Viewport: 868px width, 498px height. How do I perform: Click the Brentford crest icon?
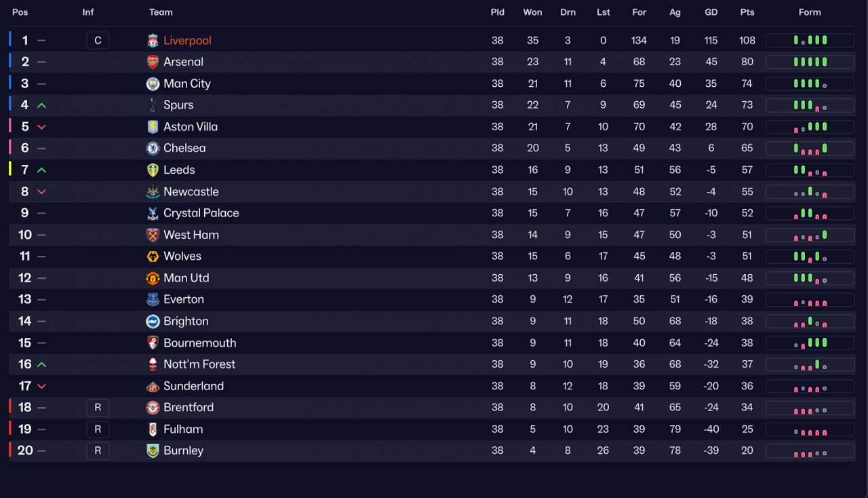point(153,408)
